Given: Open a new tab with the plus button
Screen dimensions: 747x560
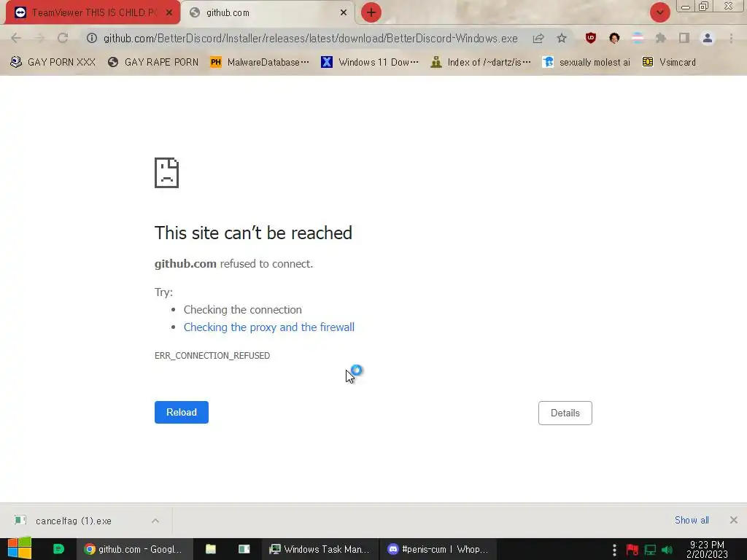Looking at the screenshot, I should (x=371, y=12).
